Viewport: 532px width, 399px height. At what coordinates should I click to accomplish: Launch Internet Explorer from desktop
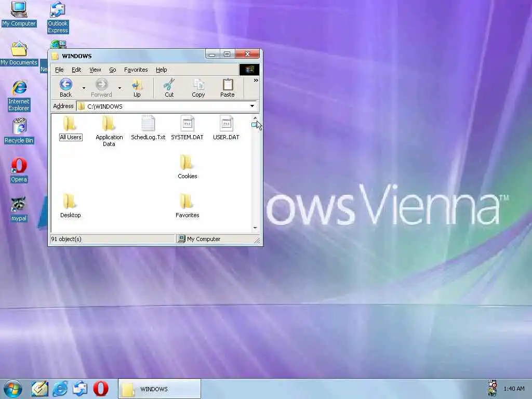pyautogui.click(x=19, y=96)
